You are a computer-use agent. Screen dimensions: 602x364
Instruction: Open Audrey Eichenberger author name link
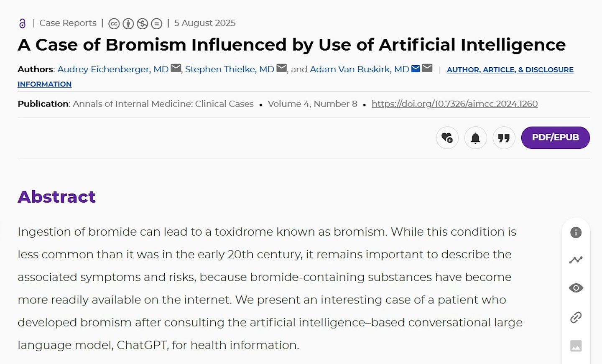coord(113,69)
